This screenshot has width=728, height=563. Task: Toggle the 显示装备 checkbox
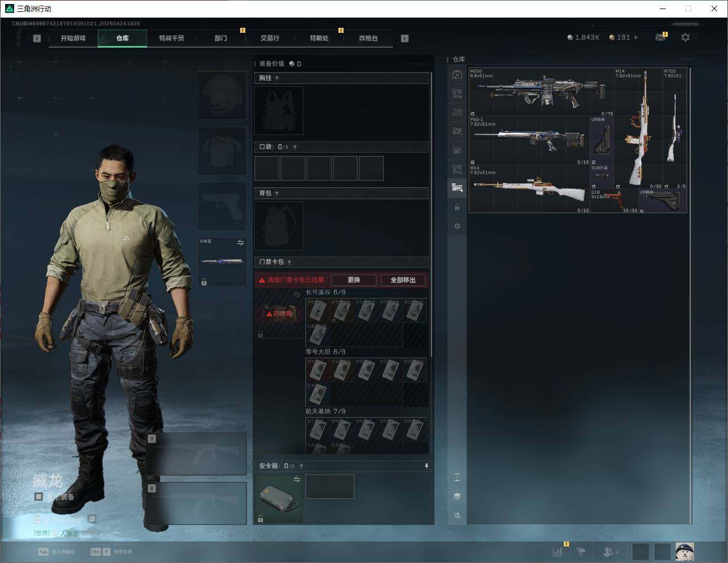point(39,497)
